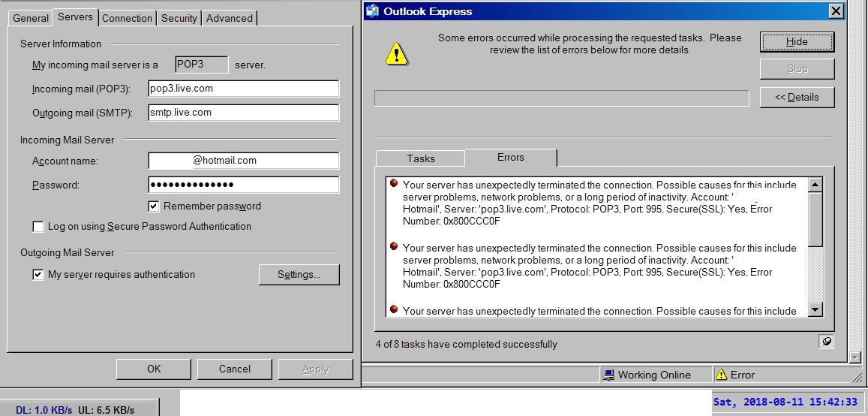The image size is (868, 416).
Task: Click the Error warning icon in status bar
Action: coord(721,375)
